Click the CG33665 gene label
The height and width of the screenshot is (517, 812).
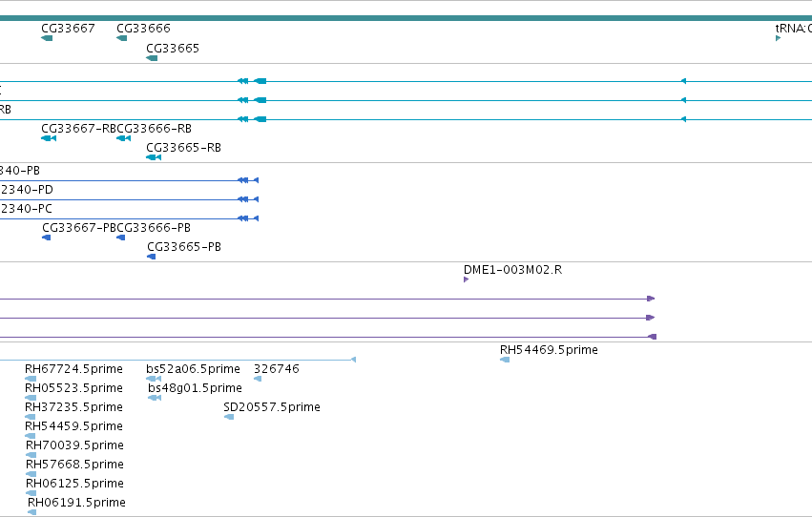[173, 49]
